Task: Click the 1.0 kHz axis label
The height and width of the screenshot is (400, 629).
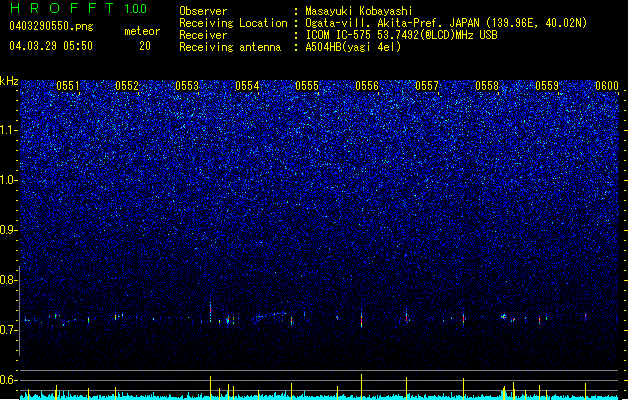Action: pos(9,180)
